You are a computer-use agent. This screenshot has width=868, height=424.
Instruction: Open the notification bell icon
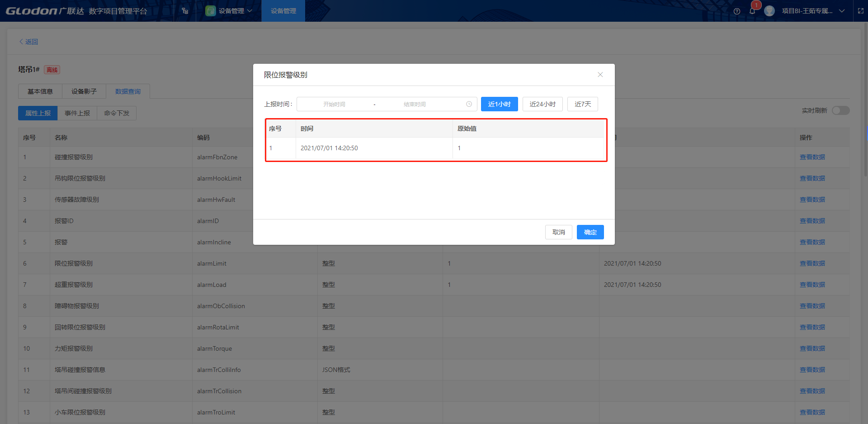click(x=752, y=11)
